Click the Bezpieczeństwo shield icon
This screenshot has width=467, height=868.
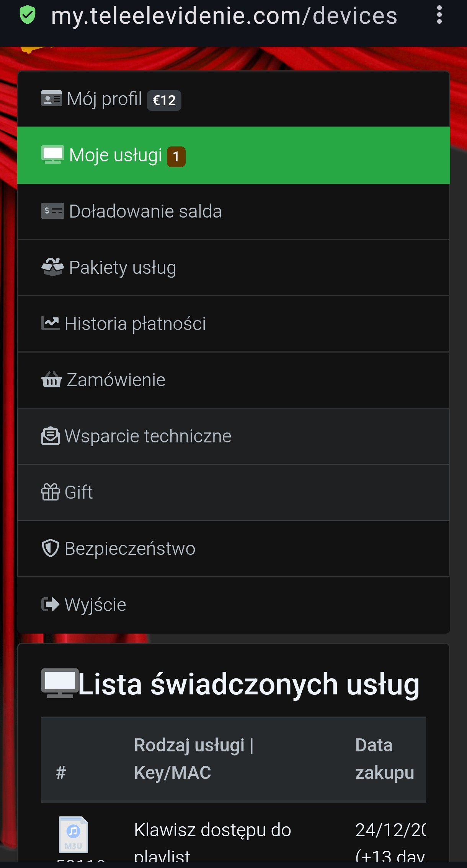[x=51, y=548]
